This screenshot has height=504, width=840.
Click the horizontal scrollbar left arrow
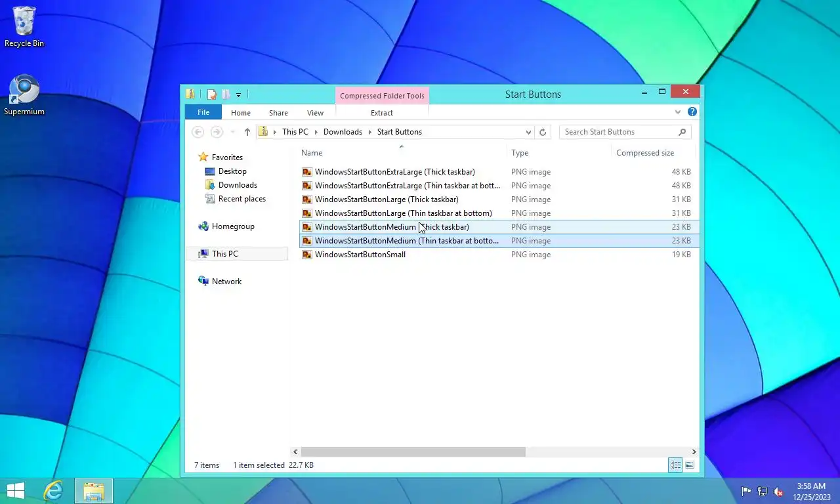[295, 451]
